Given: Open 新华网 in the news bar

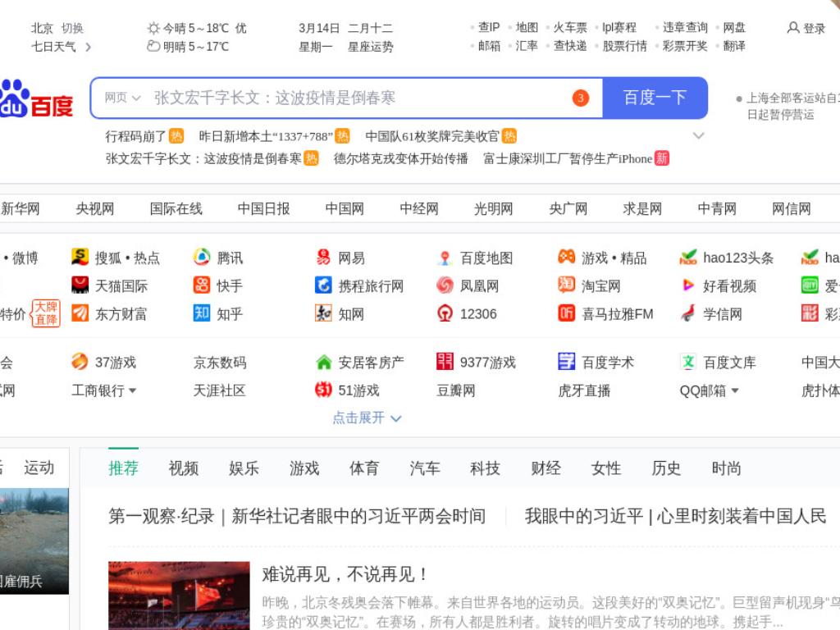Looking at the screenshot, I should coord(21,208).
